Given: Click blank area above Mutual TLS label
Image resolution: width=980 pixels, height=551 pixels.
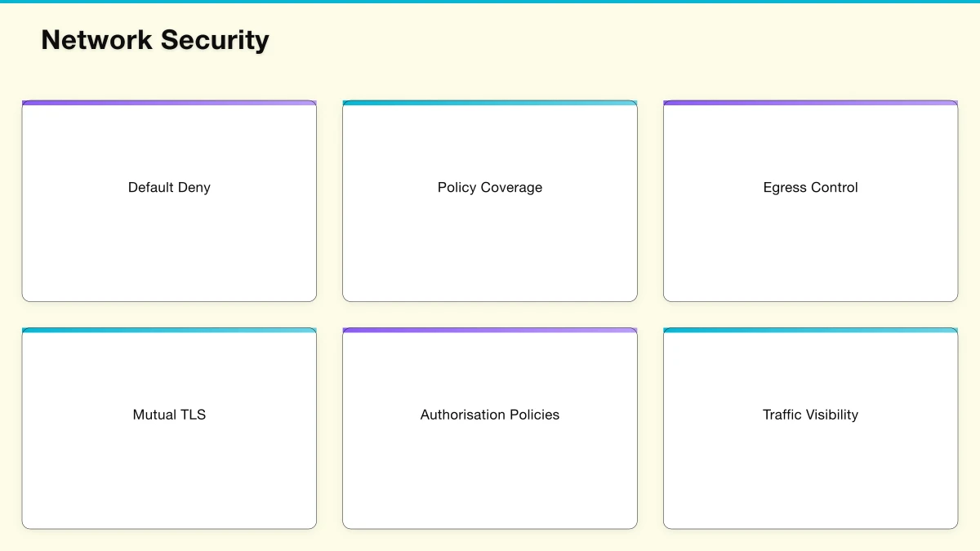Looking at the screenshot, I should 169,367.
